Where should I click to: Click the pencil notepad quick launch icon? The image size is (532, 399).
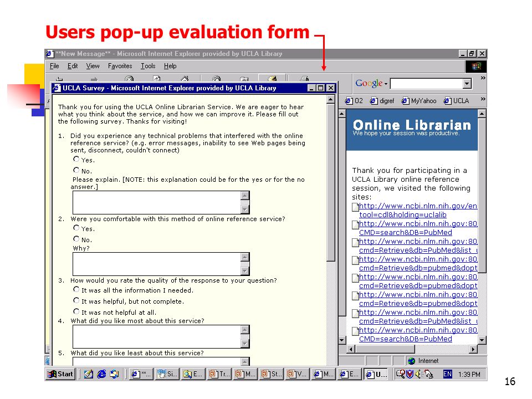tap(89, 374)
